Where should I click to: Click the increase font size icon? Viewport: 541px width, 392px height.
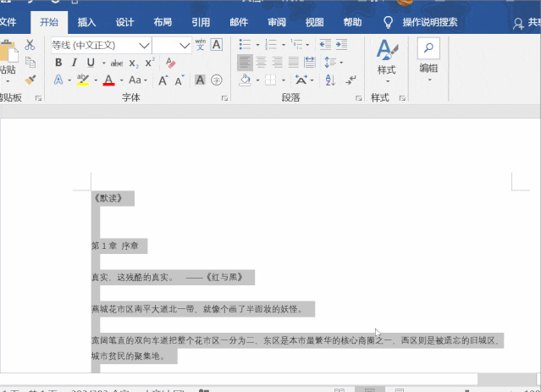pyautogui.click(x=163, y=80)
